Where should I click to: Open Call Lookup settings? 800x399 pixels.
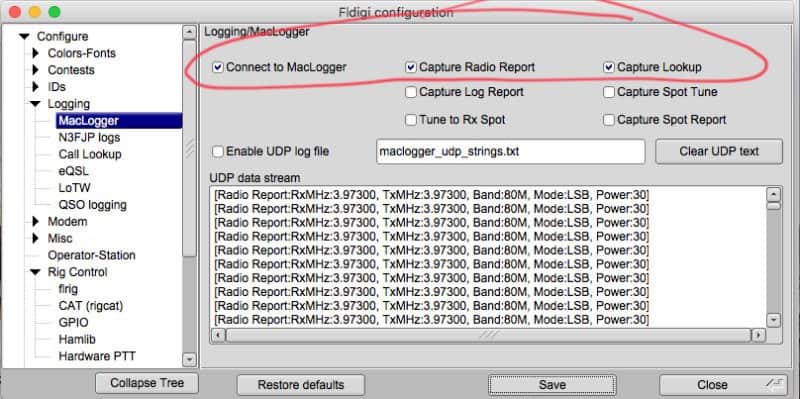click(x=90, y=154)
